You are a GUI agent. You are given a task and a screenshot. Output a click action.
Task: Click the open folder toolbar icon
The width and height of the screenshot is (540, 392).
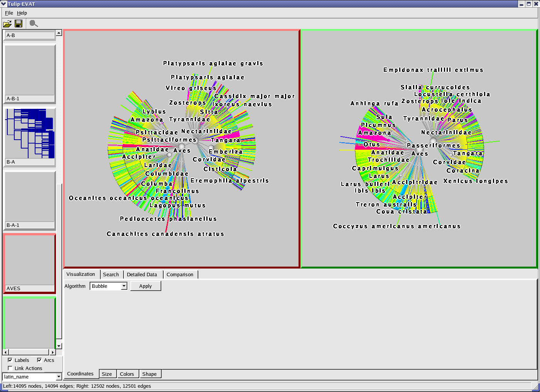7,24
